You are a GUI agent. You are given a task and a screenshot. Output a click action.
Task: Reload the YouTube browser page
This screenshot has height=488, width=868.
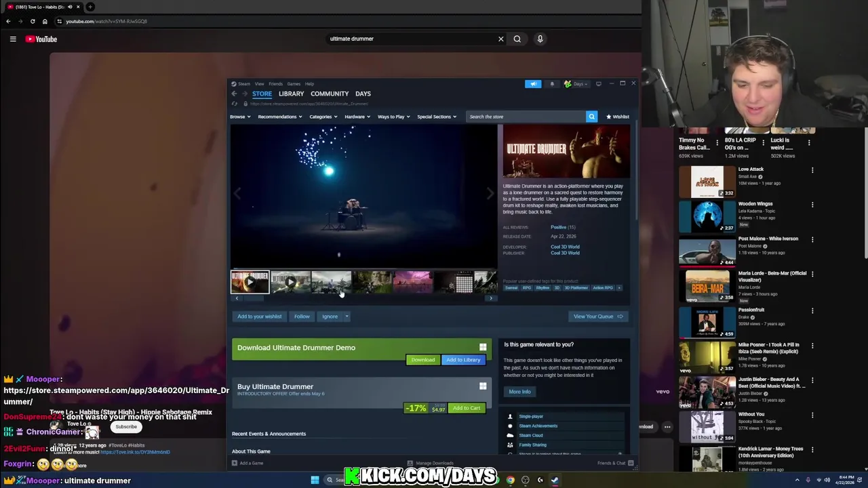tap(33, 21)
